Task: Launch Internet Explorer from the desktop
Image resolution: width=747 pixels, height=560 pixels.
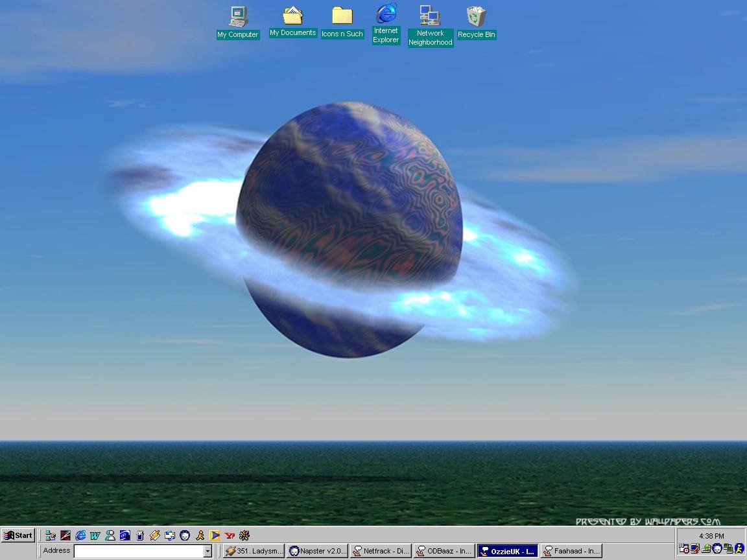Action: (386, 14)
